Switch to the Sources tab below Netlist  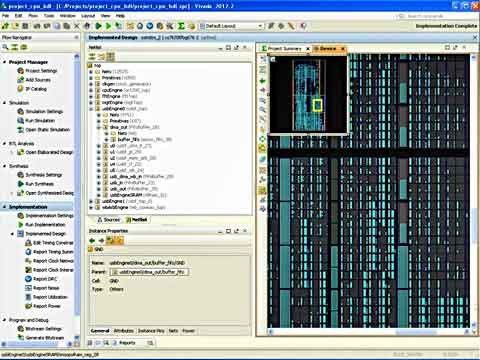click(x=108, y=220)
